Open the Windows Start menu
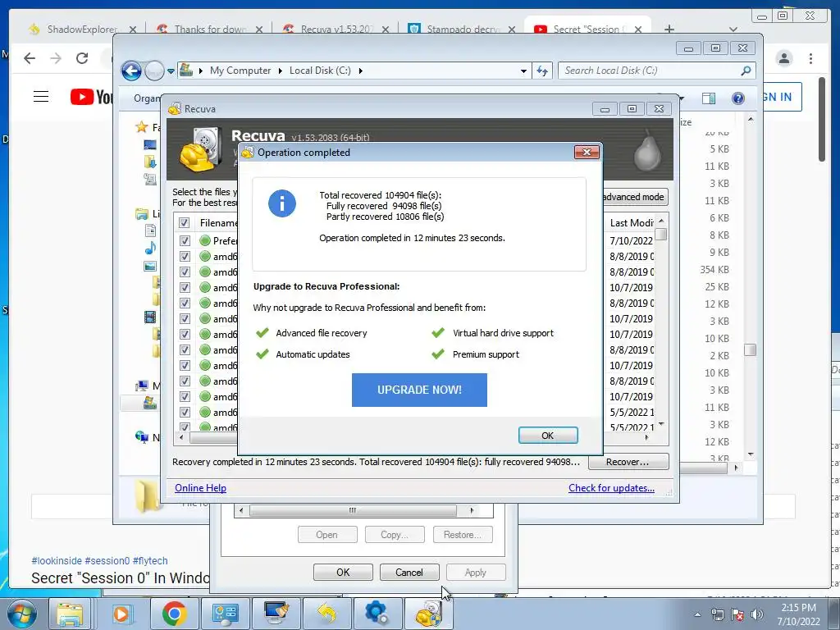This screenshot has width=840, height=630. 21,614
